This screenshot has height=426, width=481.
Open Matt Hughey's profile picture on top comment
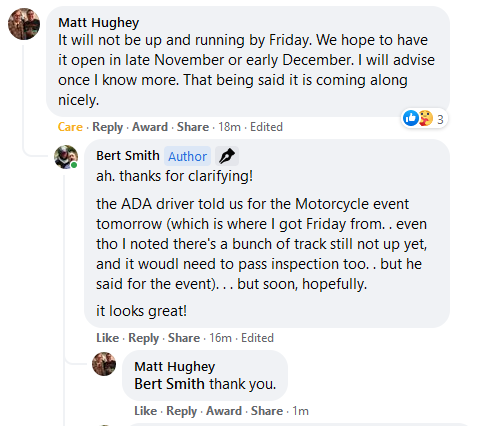coord(24,24)
